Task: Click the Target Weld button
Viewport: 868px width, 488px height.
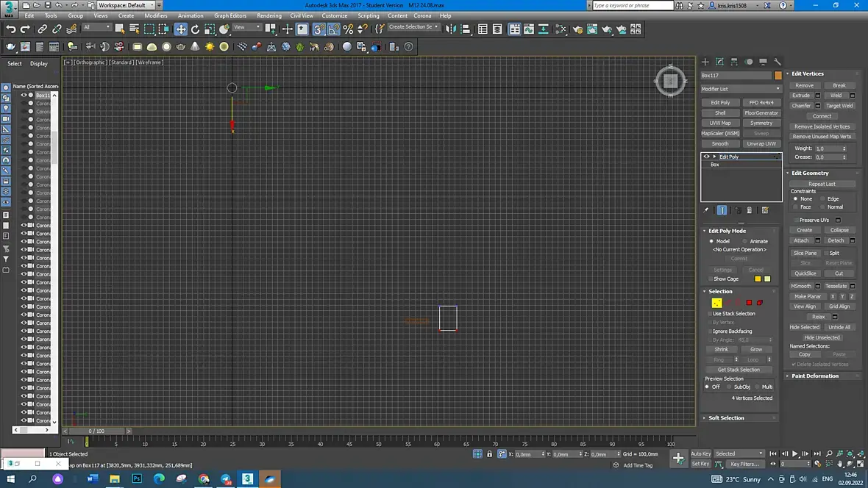Action: pos(839,106)
